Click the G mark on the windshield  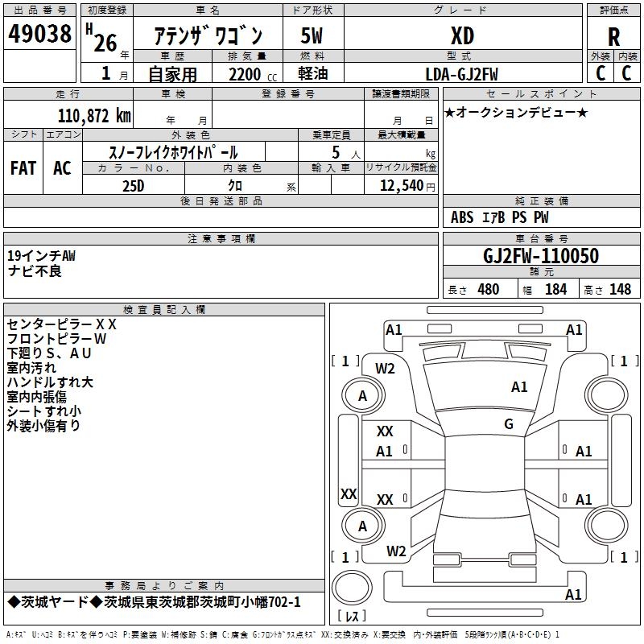coord(509,424)
